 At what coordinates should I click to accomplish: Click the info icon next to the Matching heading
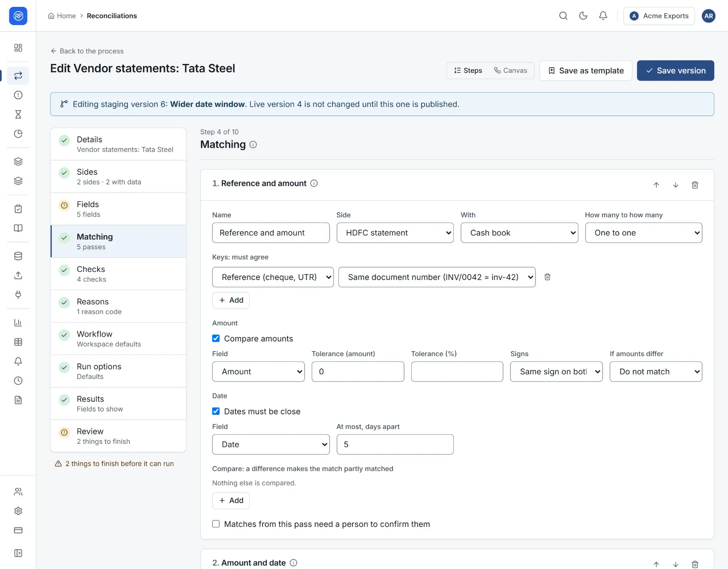coord(253,144)
